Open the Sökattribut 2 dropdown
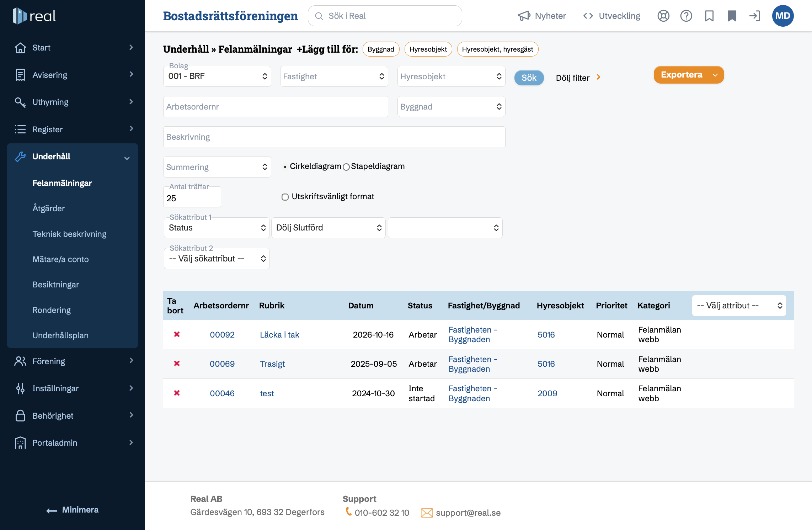812x530 pixels. (x=217, y=259)
